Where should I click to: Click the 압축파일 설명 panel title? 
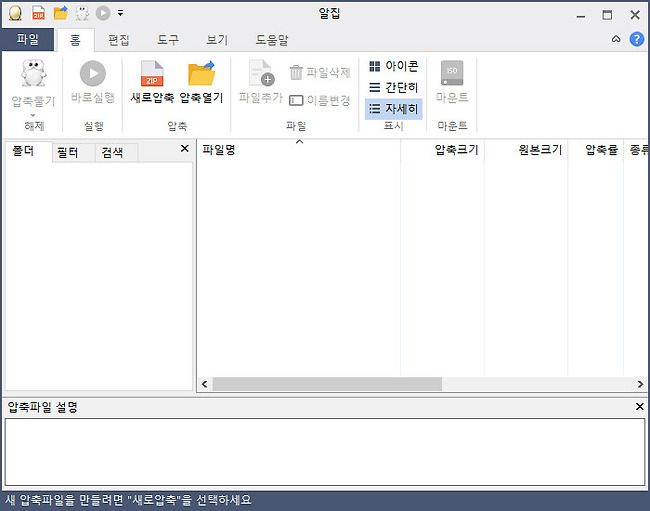[x=43, y=407]
